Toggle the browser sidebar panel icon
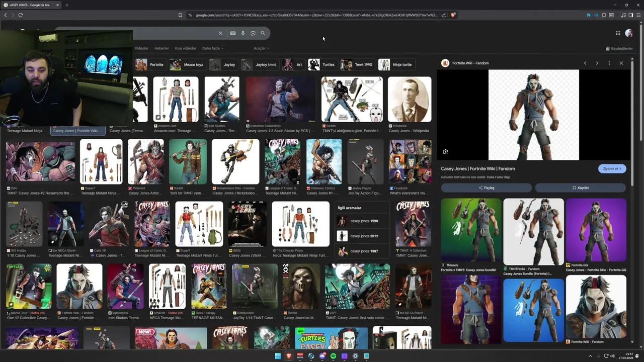The image size is (644, 362). pyautogui.click(x=631, y=15)
